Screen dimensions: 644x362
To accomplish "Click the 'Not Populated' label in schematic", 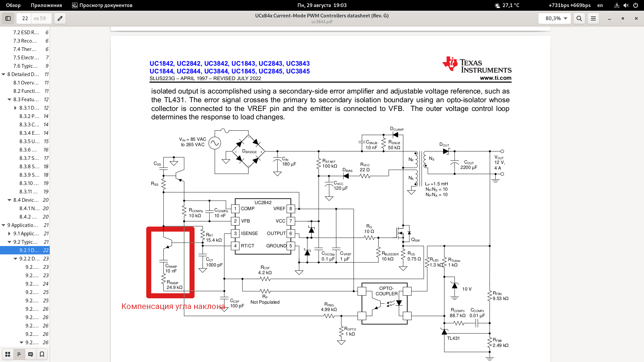I will pyautogui.click(x=265, y=302).
